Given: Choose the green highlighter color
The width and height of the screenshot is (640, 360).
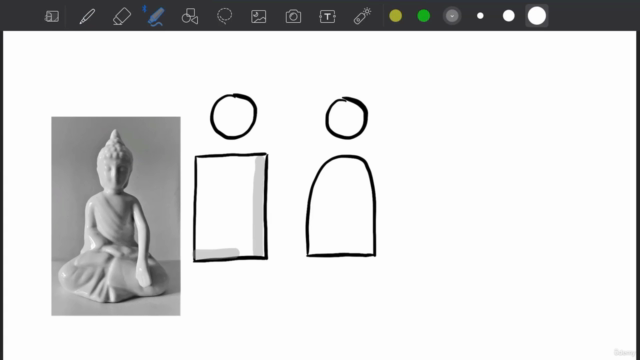Looking at the screenshot, I should pyautogui.click(x=424, y=16).
